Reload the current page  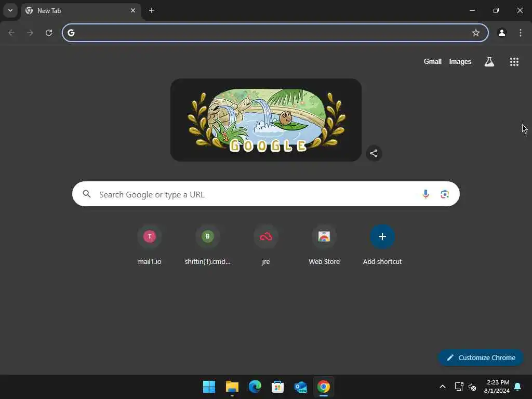pyautogui.click(x=49, y=33)
